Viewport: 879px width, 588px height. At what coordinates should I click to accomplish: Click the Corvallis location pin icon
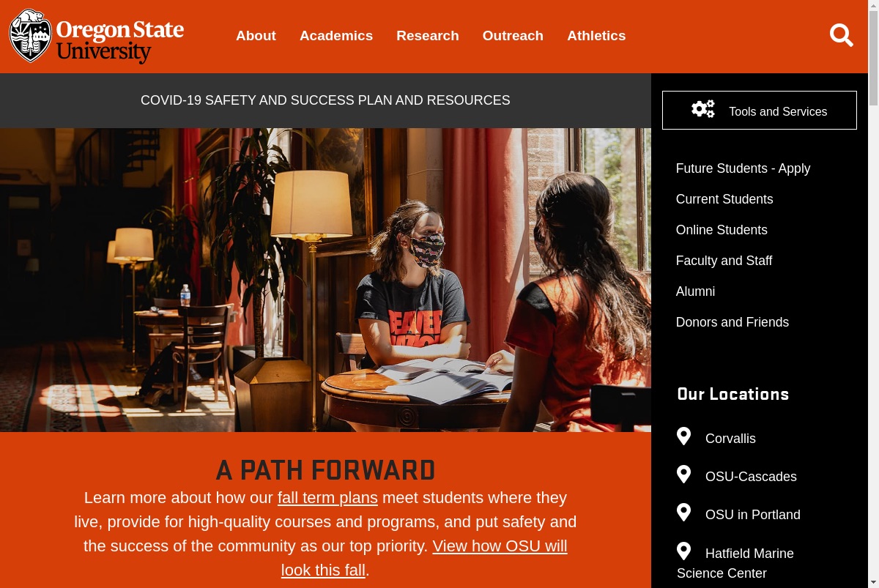683,436
